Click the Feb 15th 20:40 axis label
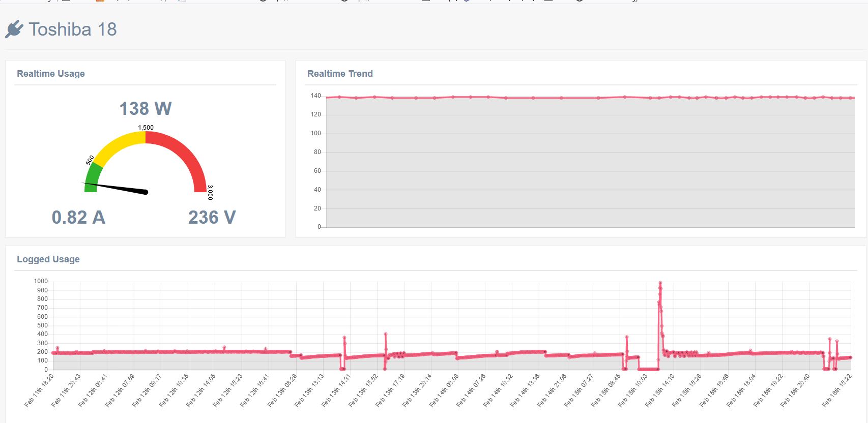The width and height of the screenshot is (868, 423). pyautogui.click(x=795, y=390)
